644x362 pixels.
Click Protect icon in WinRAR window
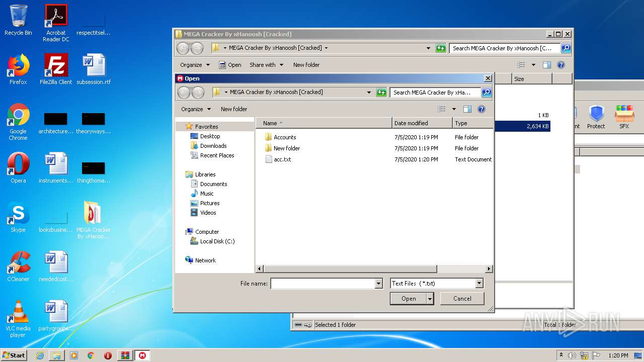pyautogui.click(x=596, y=117)
